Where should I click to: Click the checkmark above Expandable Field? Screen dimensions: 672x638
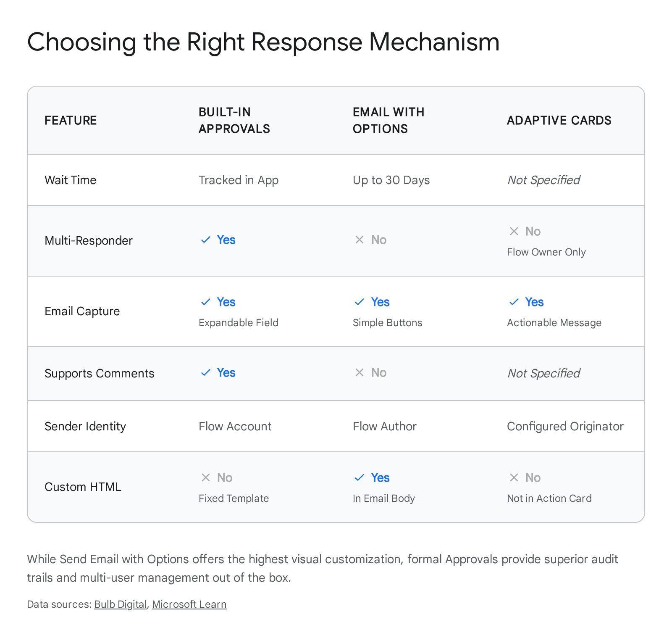[205, 302]
